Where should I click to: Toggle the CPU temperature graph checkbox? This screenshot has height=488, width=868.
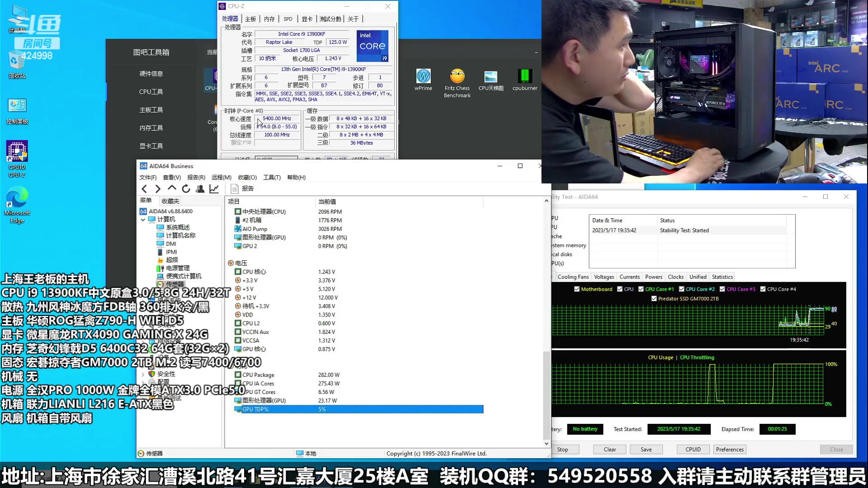[x=620, y=289]
